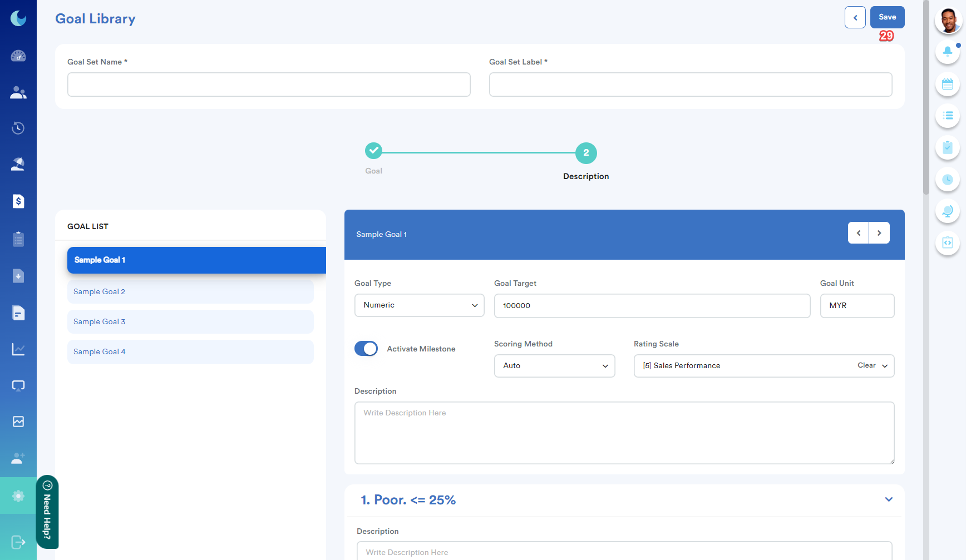
Task: Toggle the Activate Milestone switch
Action: point(366,349)
